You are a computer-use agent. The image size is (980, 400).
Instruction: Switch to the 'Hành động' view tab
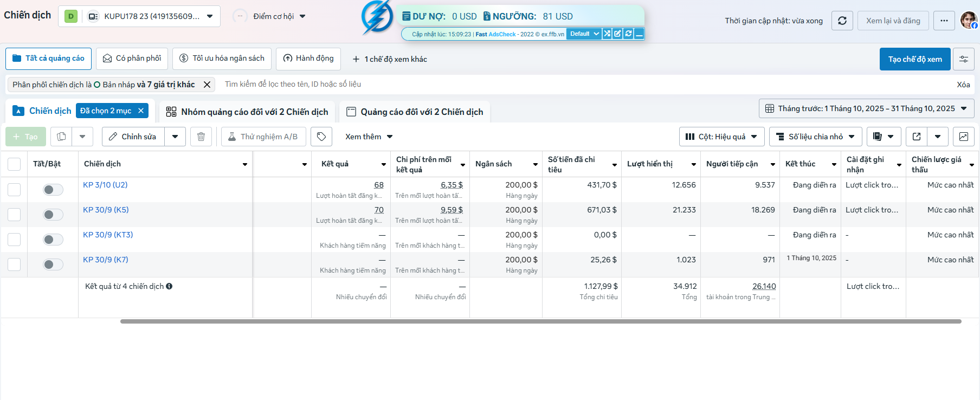tap(308, 59)
